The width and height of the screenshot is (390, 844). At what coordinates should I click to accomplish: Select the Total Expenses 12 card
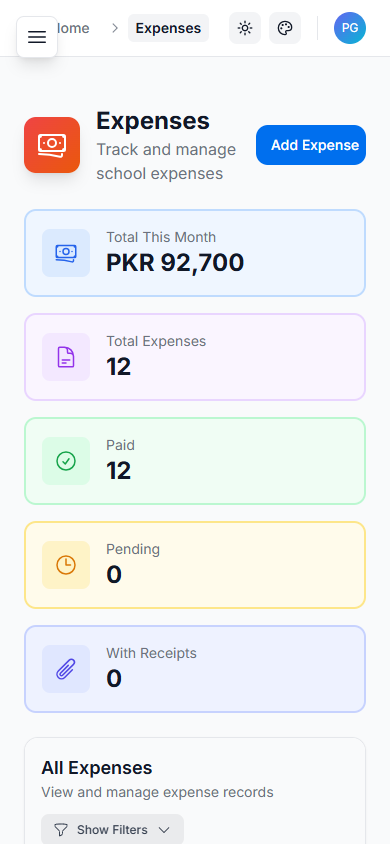pyautogui.click(x=195, y=357)
